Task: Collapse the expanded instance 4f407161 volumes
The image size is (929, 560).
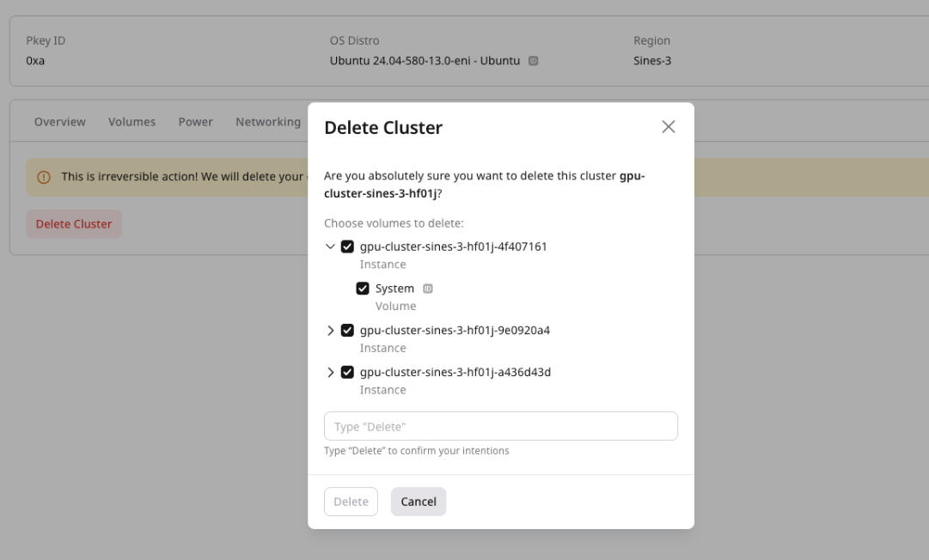Action: coord(330,246)
